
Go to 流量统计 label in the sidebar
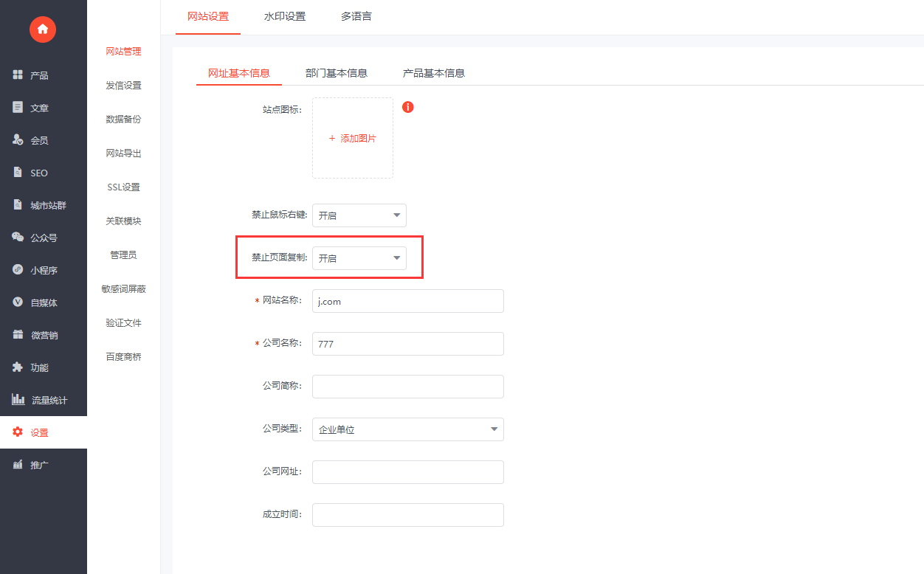pos(49,400)
